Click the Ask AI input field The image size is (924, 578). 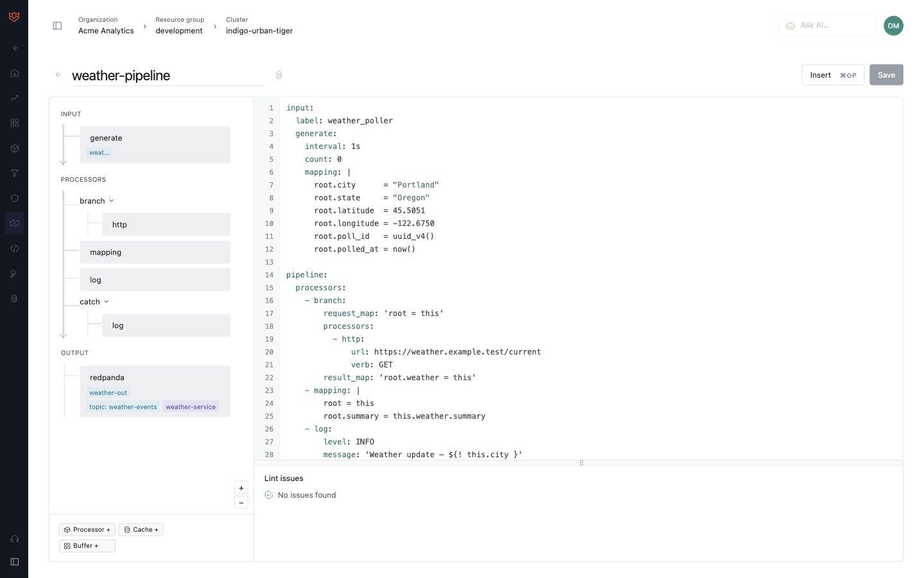coord(827,26)
